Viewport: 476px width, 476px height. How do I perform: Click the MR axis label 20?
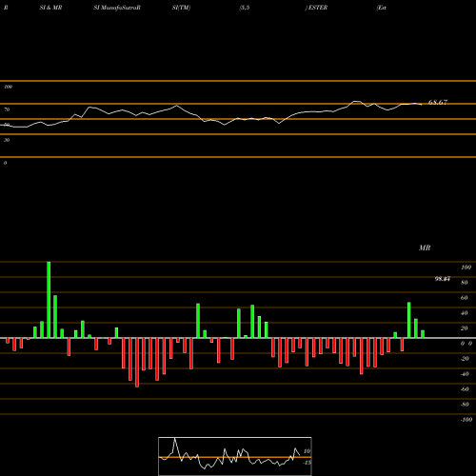(464, 328)
